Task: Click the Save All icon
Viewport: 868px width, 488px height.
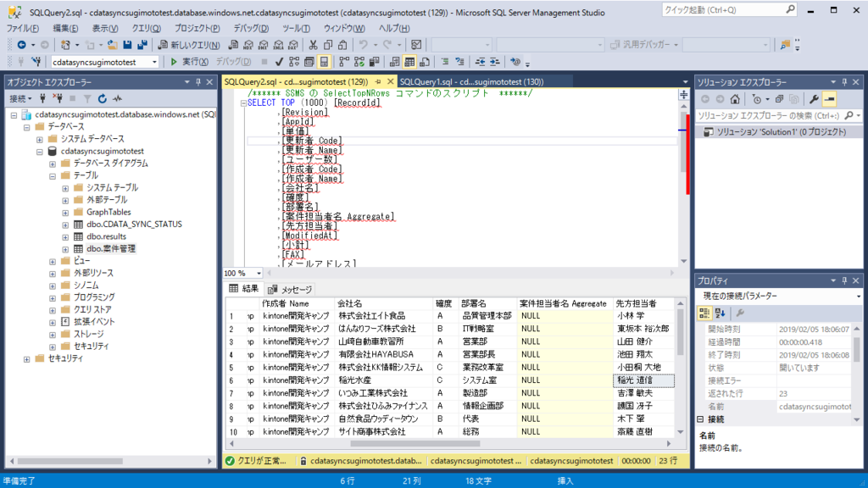Action: [142, 45]
